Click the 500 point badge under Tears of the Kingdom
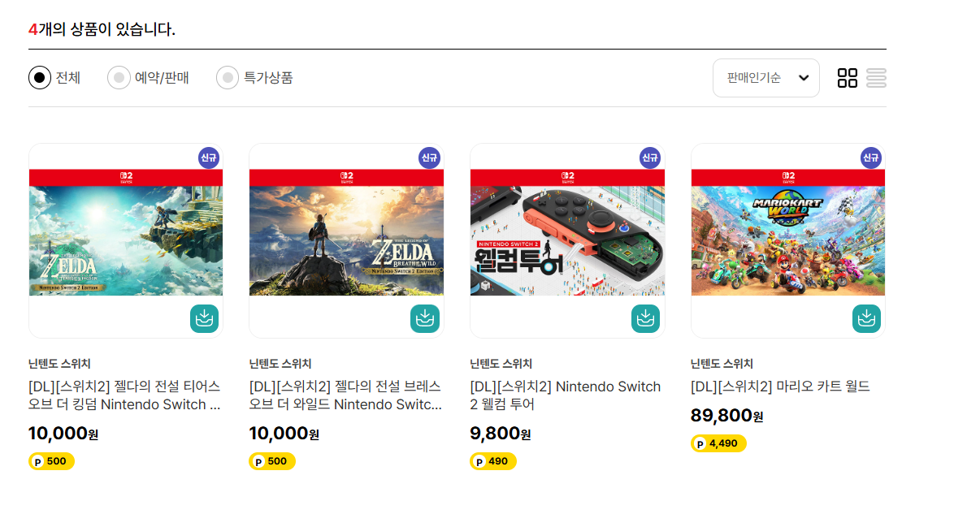Screen dimensions: 980x514 tap(51, 461)
